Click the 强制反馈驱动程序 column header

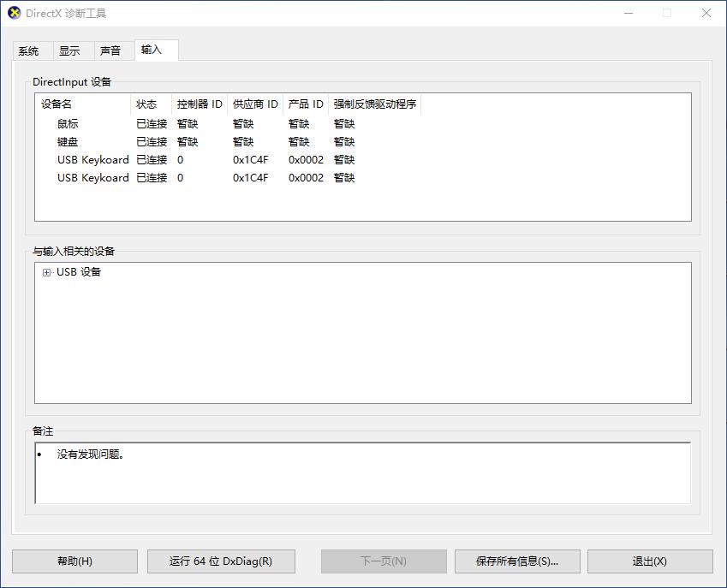pyautogui.click(x=374, y=104)
